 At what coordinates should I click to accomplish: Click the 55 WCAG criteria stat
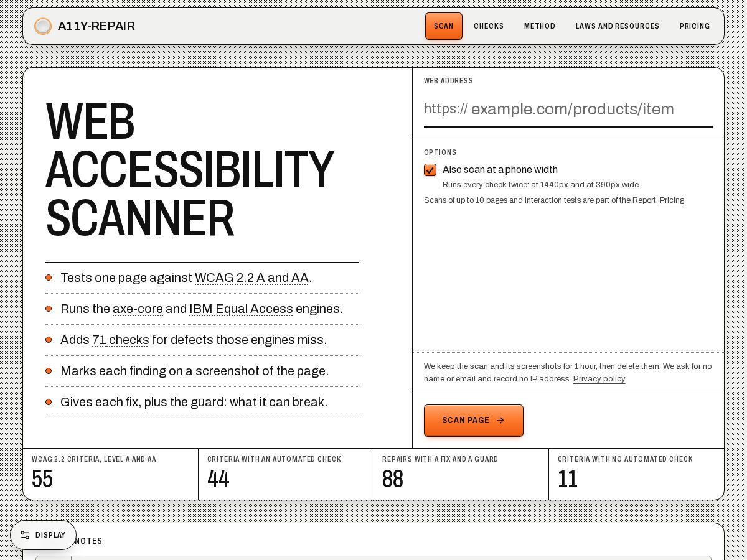point(42,479)
